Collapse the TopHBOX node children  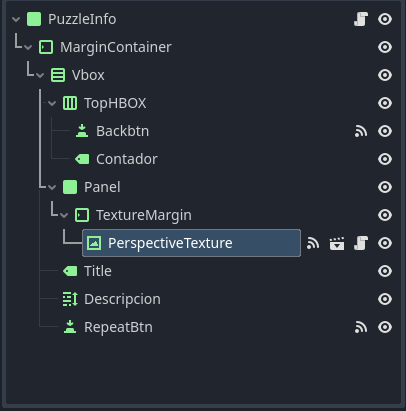pyautogui.click(x=52, y=103)
